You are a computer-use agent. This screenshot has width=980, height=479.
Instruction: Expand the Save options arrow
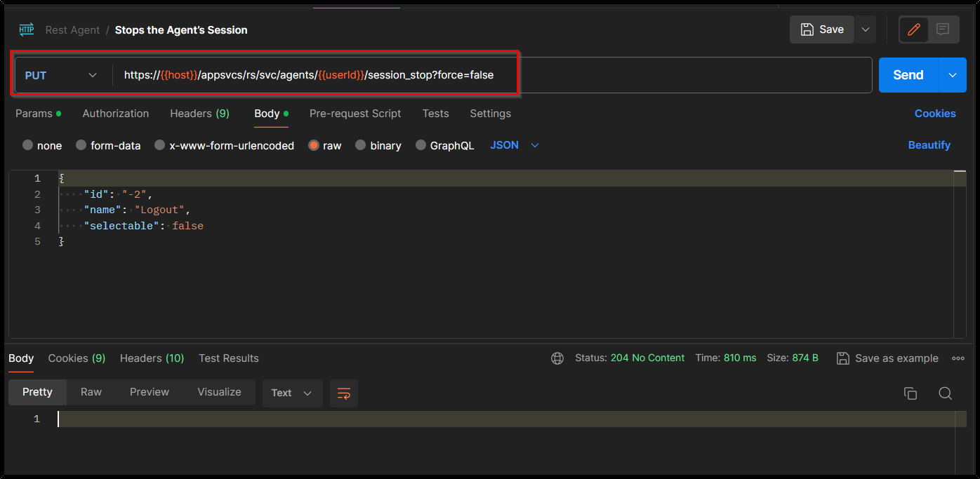pyautogui.click(x=866, y=29)
